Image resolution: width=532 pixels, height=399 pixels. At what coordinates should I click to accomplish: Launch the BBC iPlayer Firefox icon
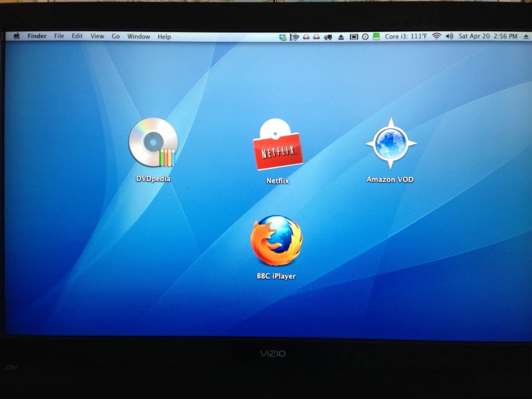tap(277, 241)
